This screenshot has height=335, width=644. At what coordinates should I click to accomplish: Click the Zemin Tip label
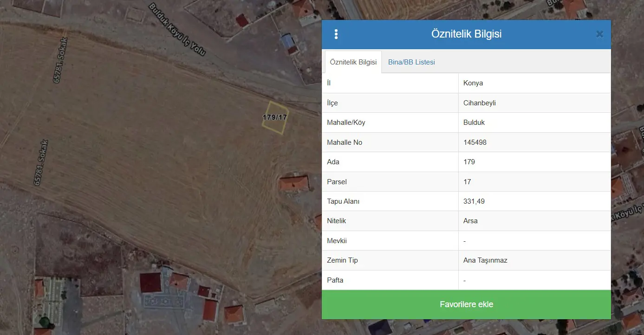342,260
